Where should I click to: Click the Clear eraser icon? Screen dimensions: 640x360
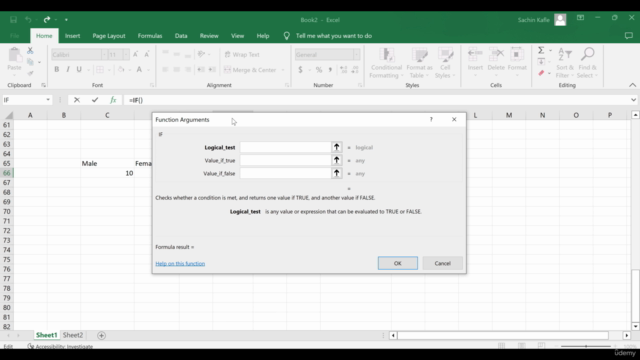click(541, 73)
